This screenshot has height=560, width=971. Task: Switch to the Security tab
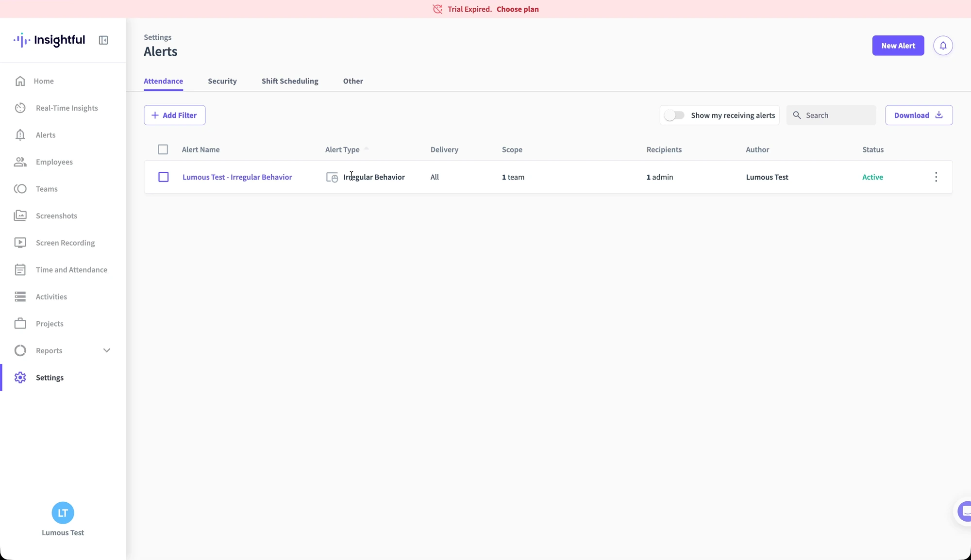tap(222, 81)
